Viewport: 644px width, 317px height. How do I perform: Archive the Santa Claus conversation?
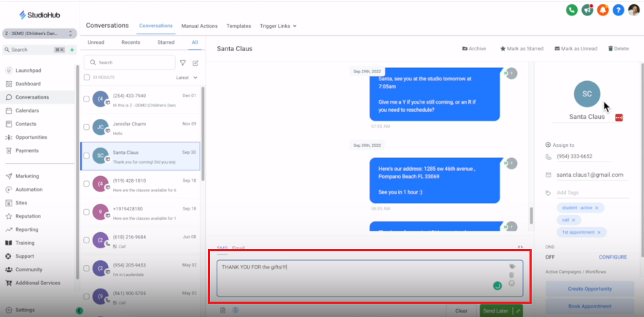coord(474,48)
